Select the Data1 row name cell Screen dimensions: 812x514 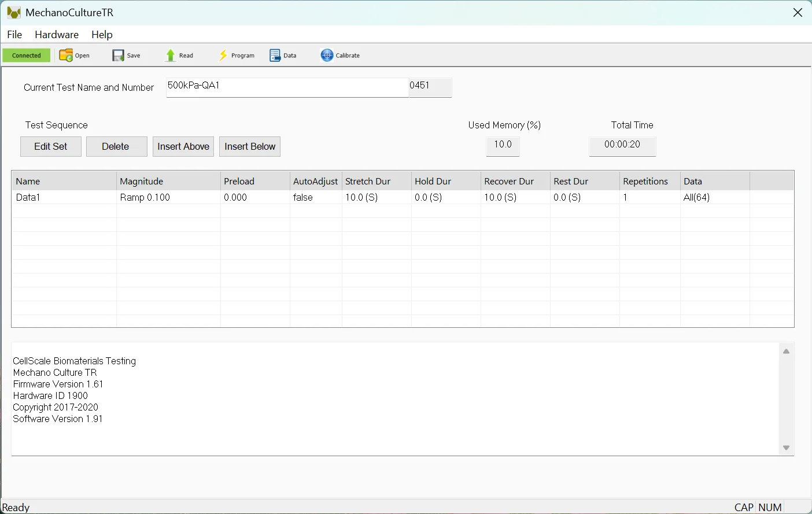point(64,197)
